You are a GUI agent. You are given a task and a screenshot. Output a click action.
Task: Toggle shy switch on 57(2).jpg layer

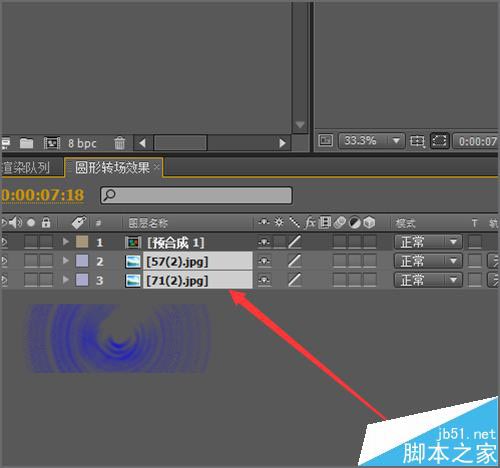(x=264, y=261)
